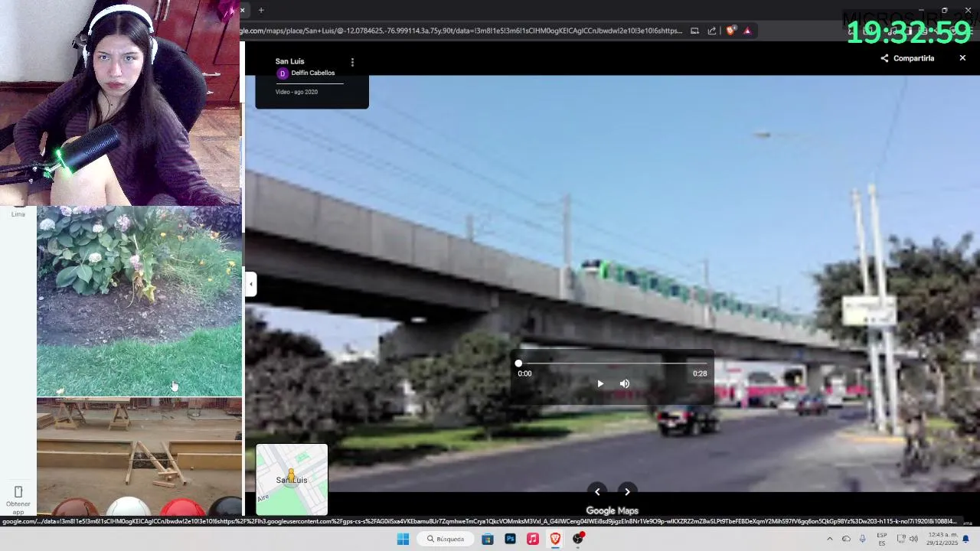Select the flower garden photo thumbnail
Image resolution: width=980 pixels, height=551 pixels.
pyautogui.click(x=139, y=301)
